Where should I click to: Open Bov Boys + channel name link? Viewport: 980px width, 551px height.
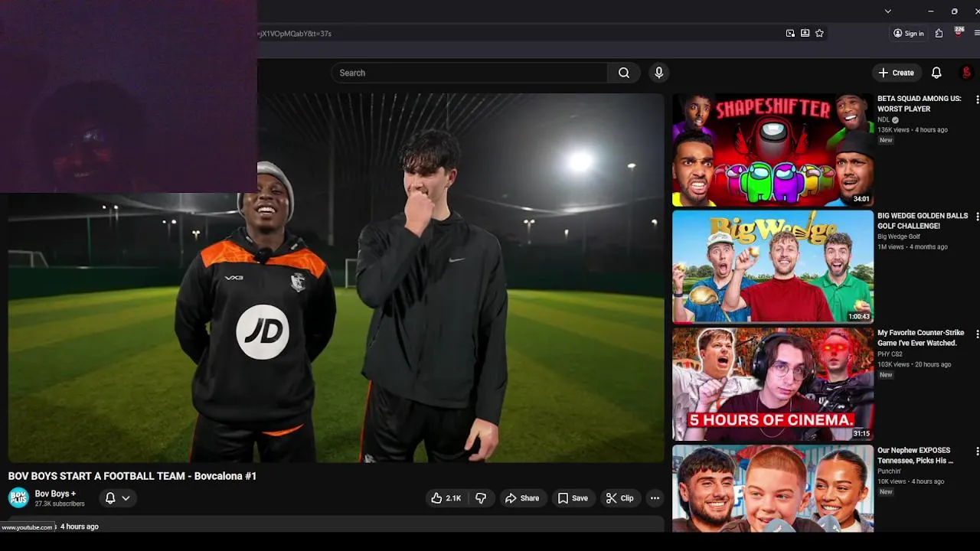55,494
